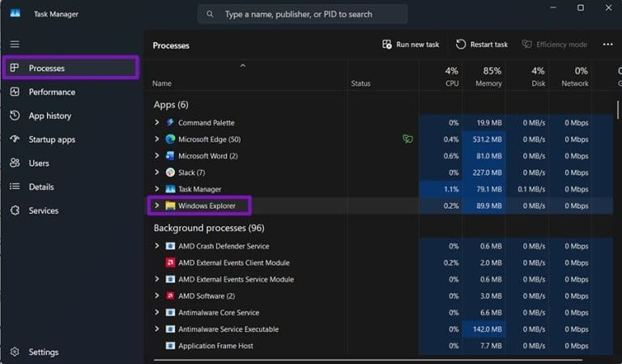Screen dimensions: 622x364
Task: Click the Windows Explorer folder icon
Action: click(170, 205)
